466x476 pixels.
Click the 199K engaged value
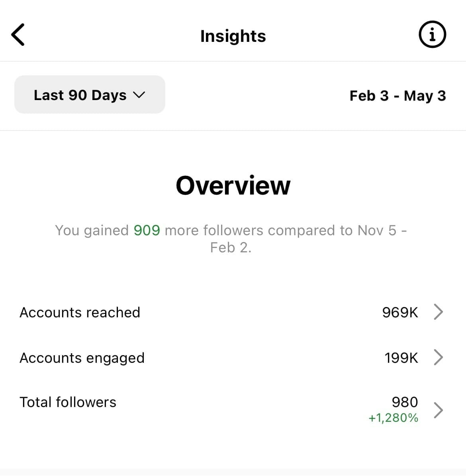(x=401, y=358)
